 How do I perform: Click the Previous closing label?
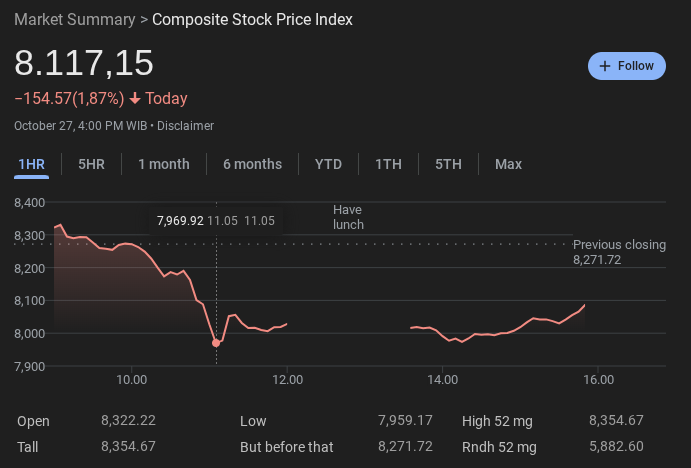point(619,245)
